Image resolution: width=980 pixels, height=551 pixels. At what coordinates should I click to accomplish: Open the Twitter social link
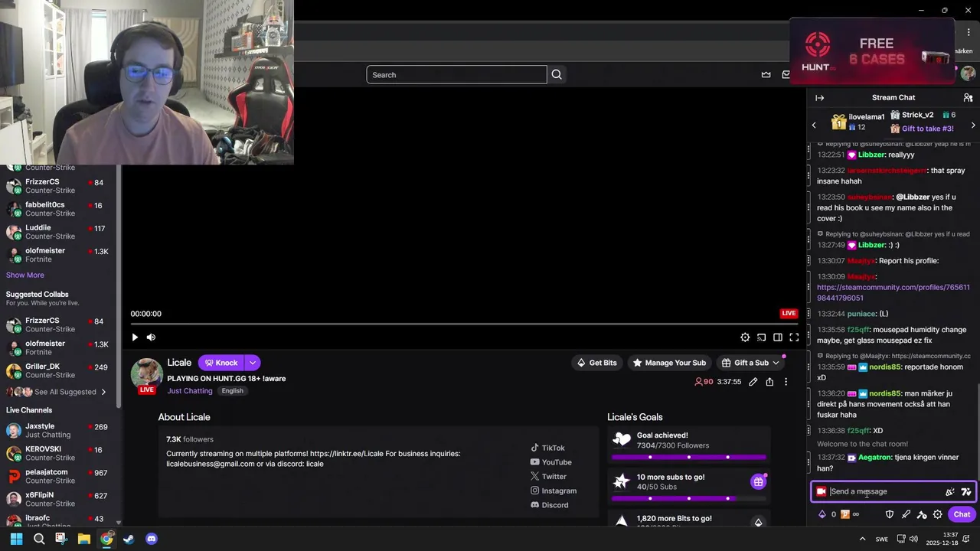click(548, 477)
